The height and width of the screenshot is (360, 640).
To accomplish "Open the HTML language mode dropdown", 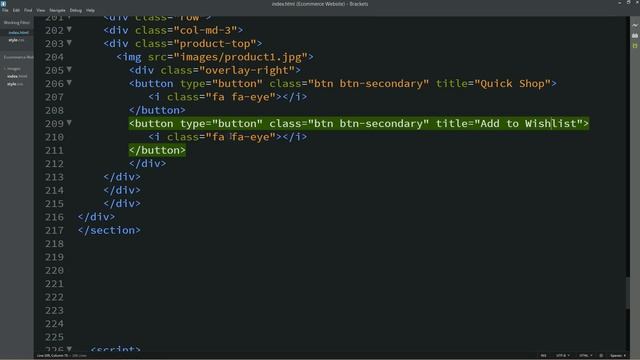I will point(585,356).
